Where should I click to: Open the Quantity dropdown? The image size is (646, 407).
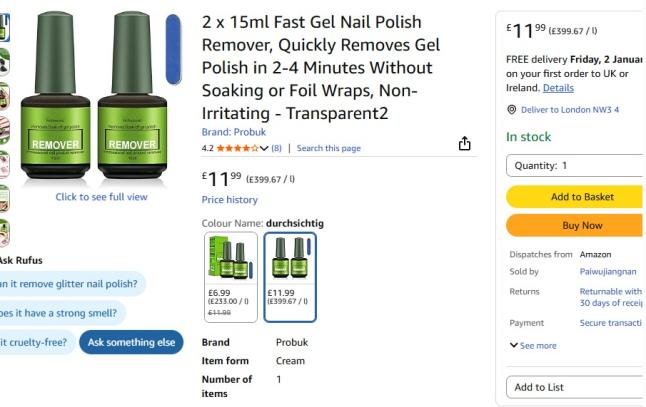575,166
